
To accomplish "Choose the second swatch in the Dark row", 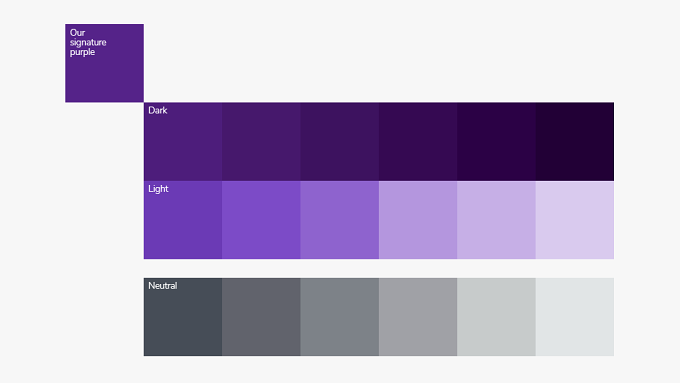I will [261, 142].
